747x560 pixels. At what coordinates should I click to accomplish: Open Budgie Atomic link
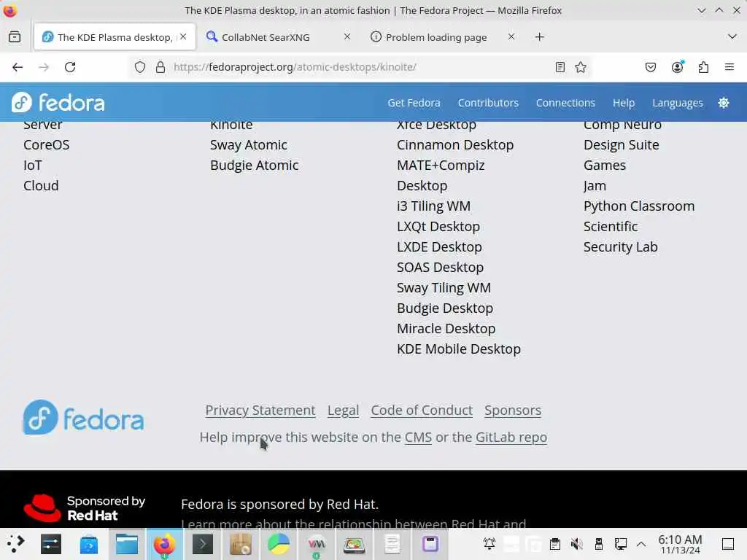(x=255, y=166)
